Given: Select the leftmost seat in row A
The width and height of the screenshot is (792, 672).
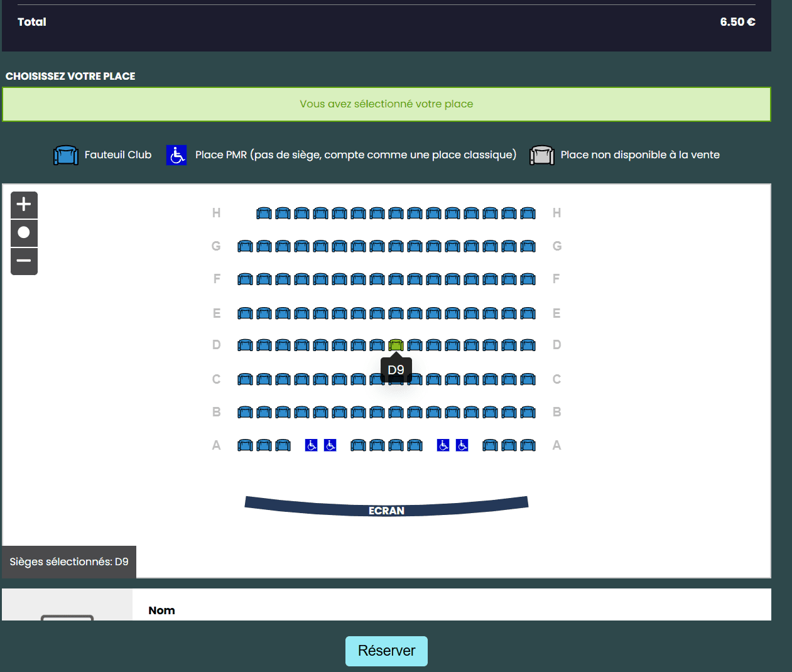Looking at the screenshot, I should tap(245, 445).
